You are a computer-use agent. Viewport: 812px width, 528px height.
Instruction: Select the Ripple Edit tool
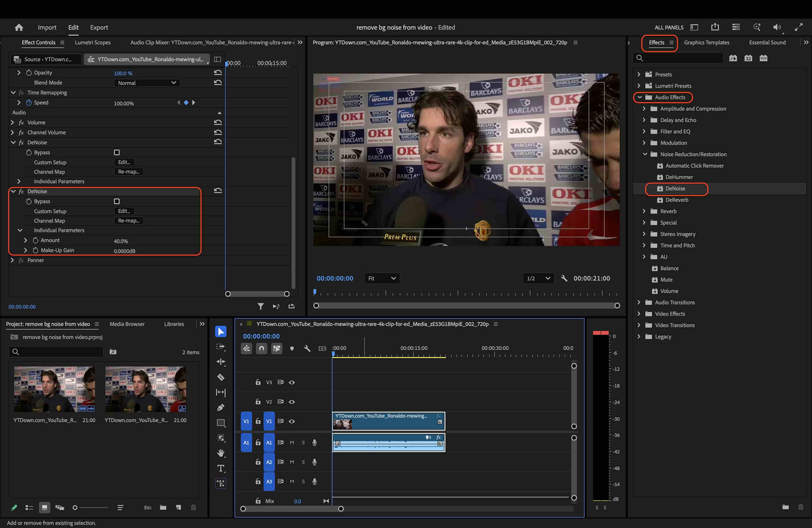[221, 362]
